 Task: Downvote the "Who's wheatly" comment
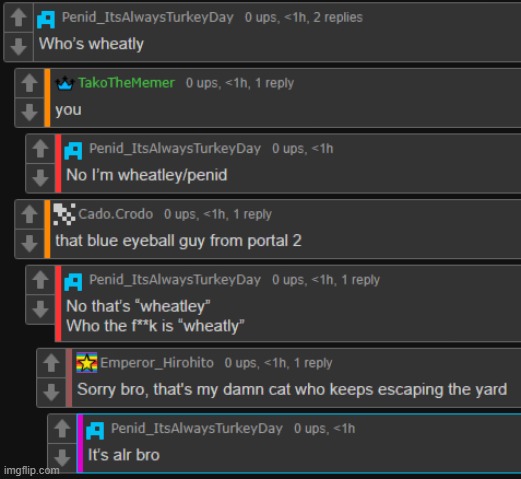coord(18,46)
